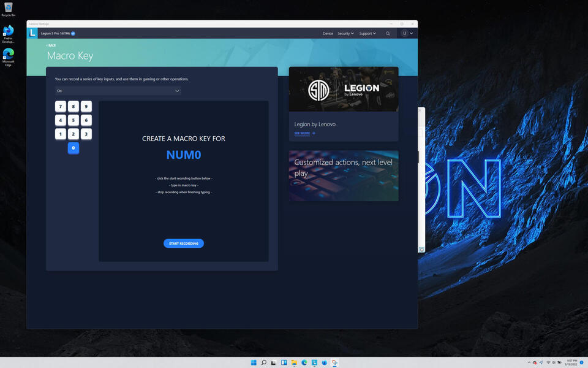The height and width of the screenshot is (368, 588).
Task: Close the Lenovo Vantage window
Action: click(412, 24)
